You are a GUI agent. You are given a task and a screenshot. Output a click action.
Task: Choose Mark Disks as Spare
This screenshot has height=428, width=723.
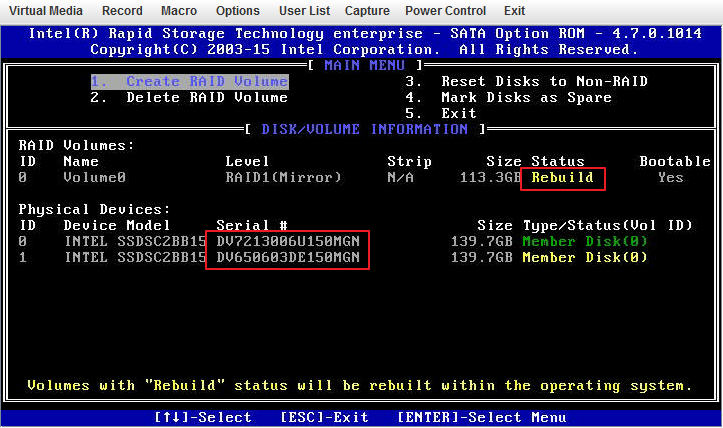(509, 98)
